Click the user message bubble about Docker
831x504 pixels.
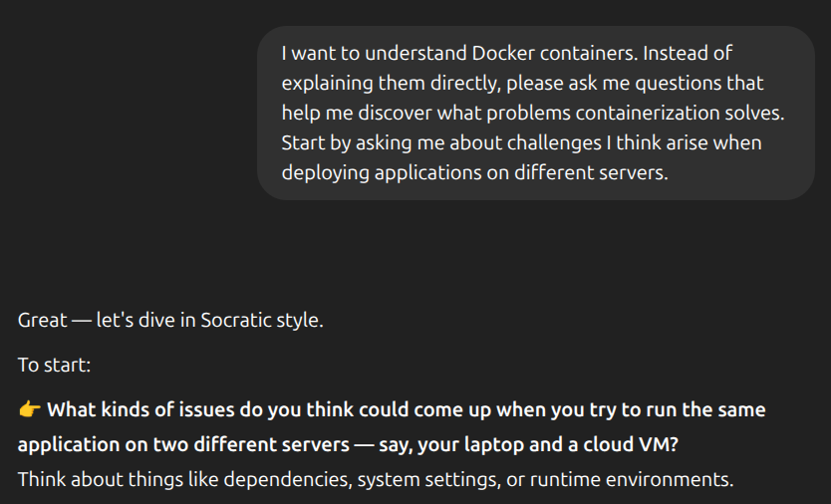[536, 113]
